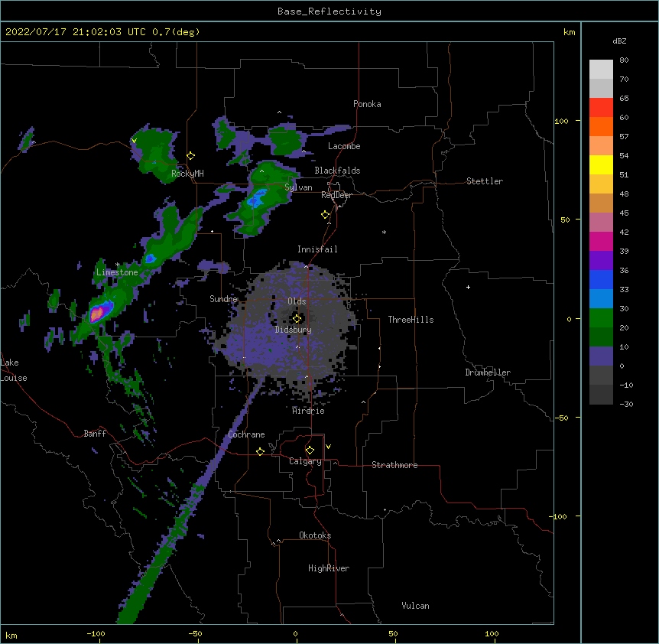
Task: Select the yellow V marker northwest of RockyMH
Action: tap(134, 141)
